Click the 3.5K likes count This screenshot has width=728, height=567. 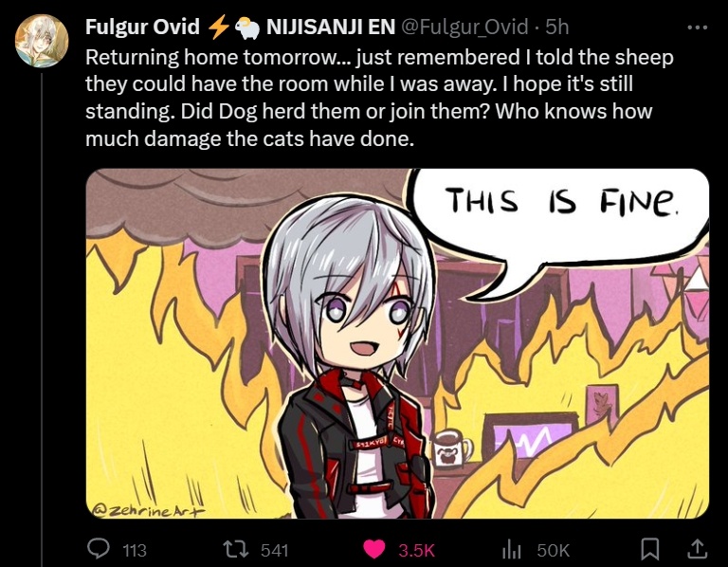[x=416, y=550]
